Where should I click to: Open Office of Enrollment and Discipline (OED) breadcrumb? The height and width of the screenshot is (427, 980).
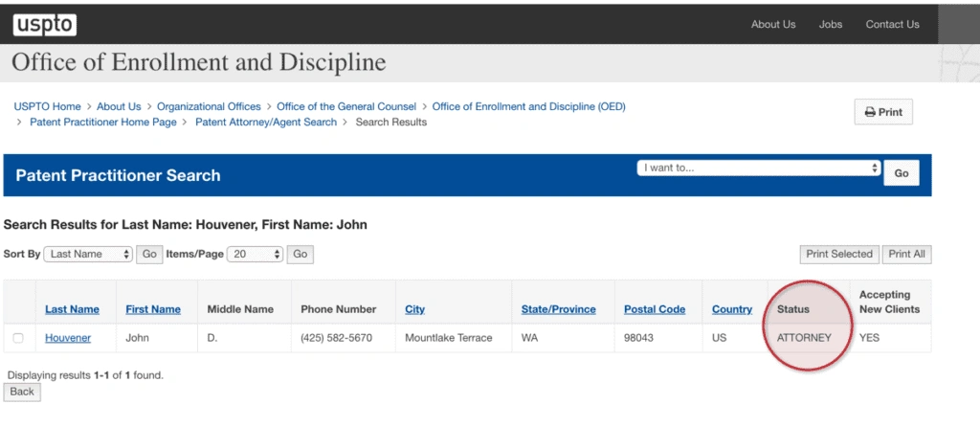528,106
